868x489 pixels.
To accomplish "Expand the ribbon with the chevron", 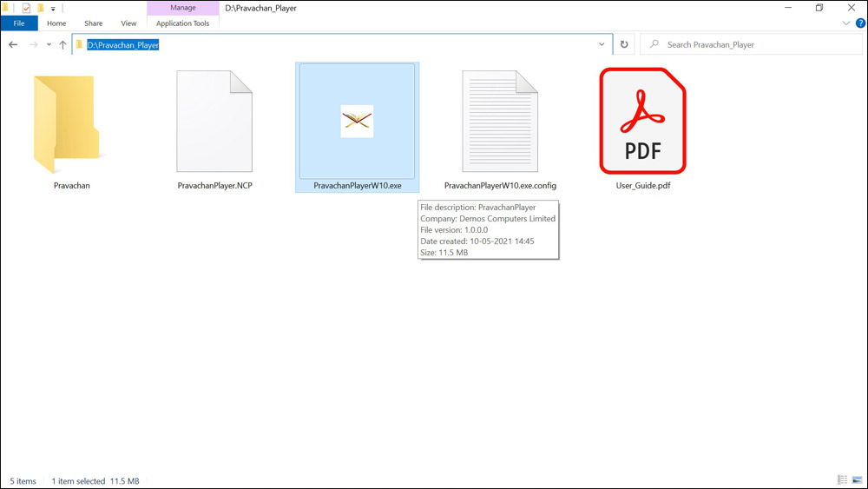I will tap(845, 23).
